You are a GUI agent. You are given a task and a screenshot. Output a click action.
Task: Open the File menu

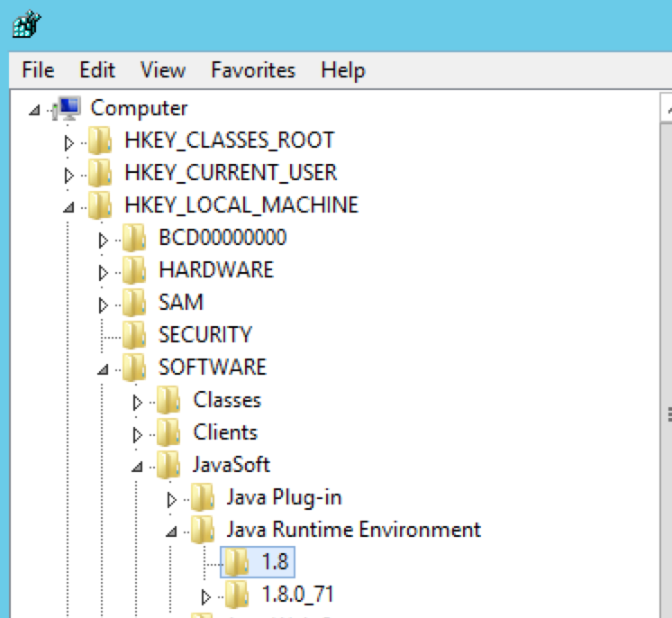[38, 70]
